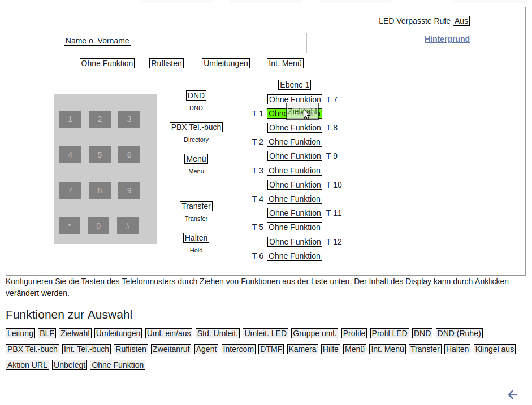Image resolution: width=532 pixels, height=405 pixels.
Task: Click the PBX Tel.-buch key above Directory
Action: click(196, 127)
